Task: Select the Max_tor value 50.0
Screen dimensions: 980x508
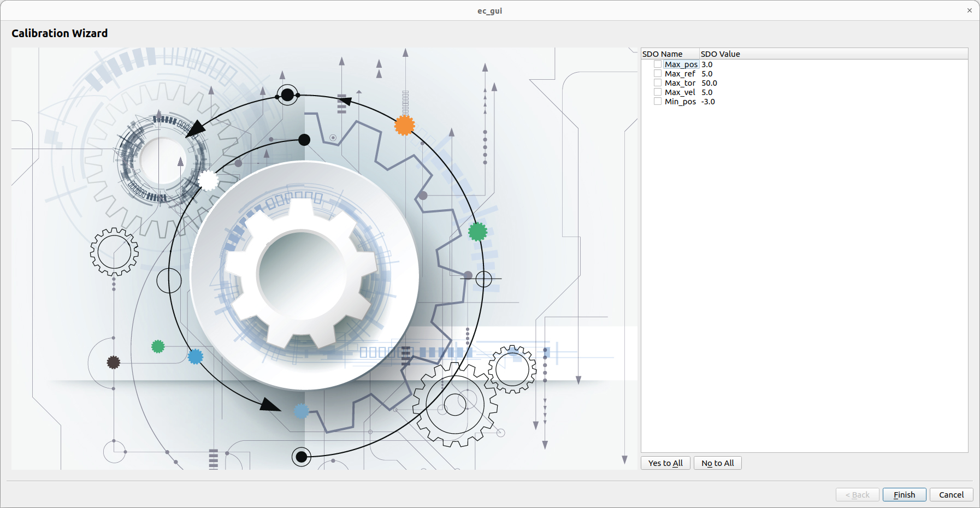Action: pos(709,83)
